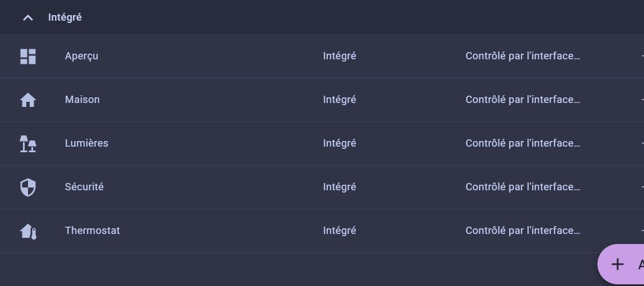
Task: Click 'Contrôlé par l'interface' in Sécurité row
Action: click(522, 187)
